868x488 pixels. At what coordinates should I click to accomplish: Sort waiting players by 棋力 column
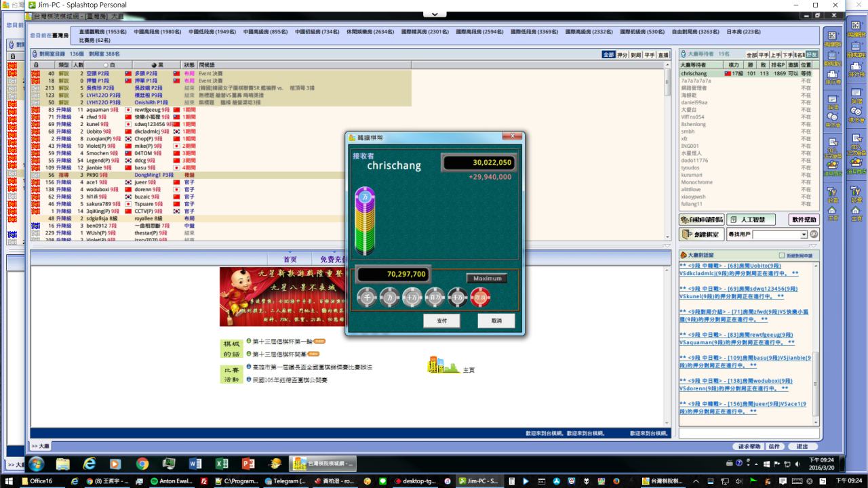pyautogui.click(x=734, y=65)
